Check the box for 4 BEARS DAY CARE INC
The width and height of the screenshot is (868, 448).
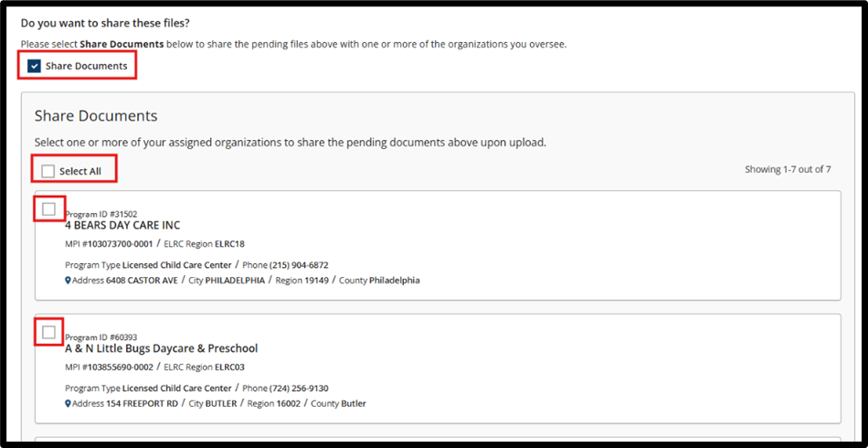pyautogui.click(x=48, y=208)
